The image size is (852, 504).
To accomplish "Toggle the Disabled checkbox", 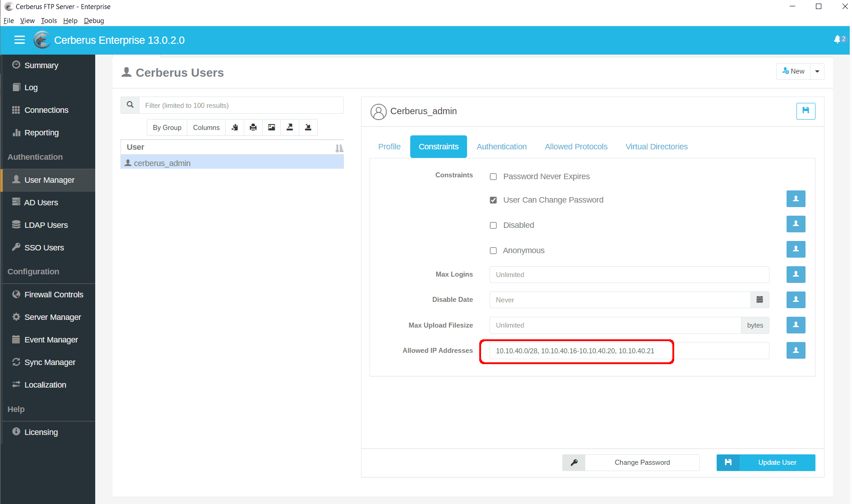I will [x=493, y=226].
